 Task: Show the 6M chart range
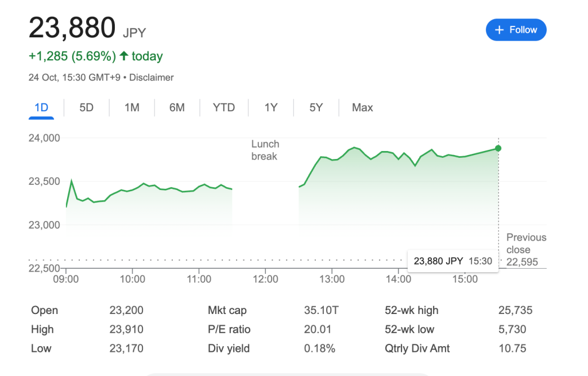(177, 108)
